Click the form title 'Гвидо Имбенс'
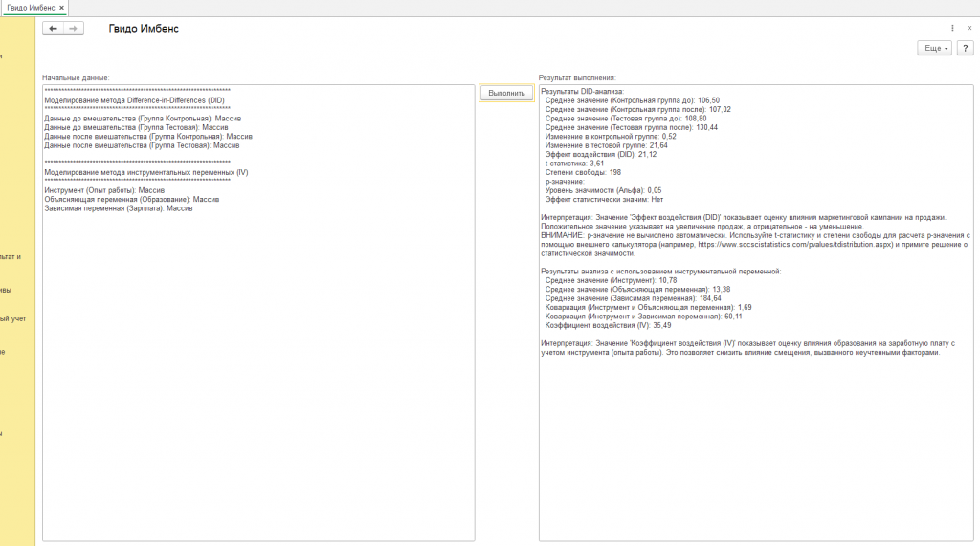 (144, 29)
